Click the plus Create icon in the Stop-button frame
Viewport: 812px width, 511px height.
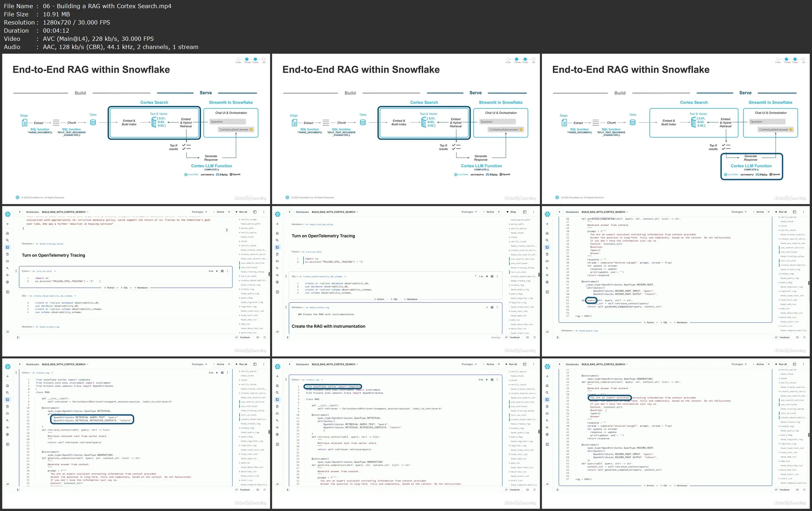point(277,224)
